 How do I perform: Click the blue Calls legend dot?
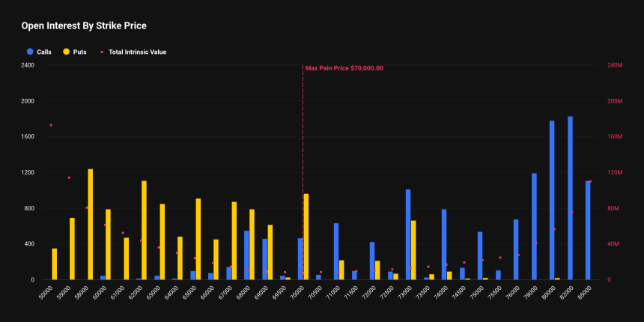tap(29, 52)
